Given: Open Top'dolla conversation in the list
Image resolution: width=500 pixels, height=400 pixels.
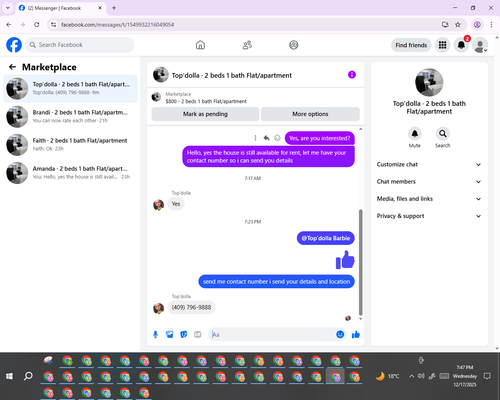Looking at the screenshot, I should click(70, 89).
